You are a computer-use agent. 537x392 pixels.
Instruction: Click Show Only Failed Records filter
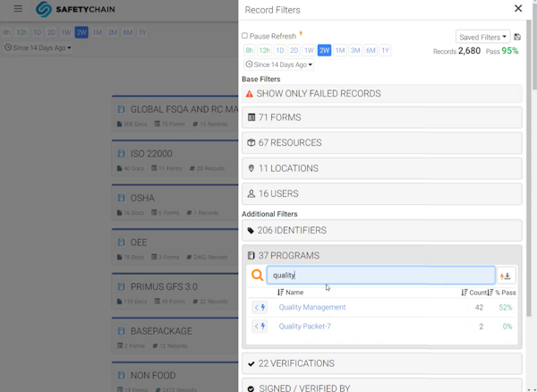(382, 93)
